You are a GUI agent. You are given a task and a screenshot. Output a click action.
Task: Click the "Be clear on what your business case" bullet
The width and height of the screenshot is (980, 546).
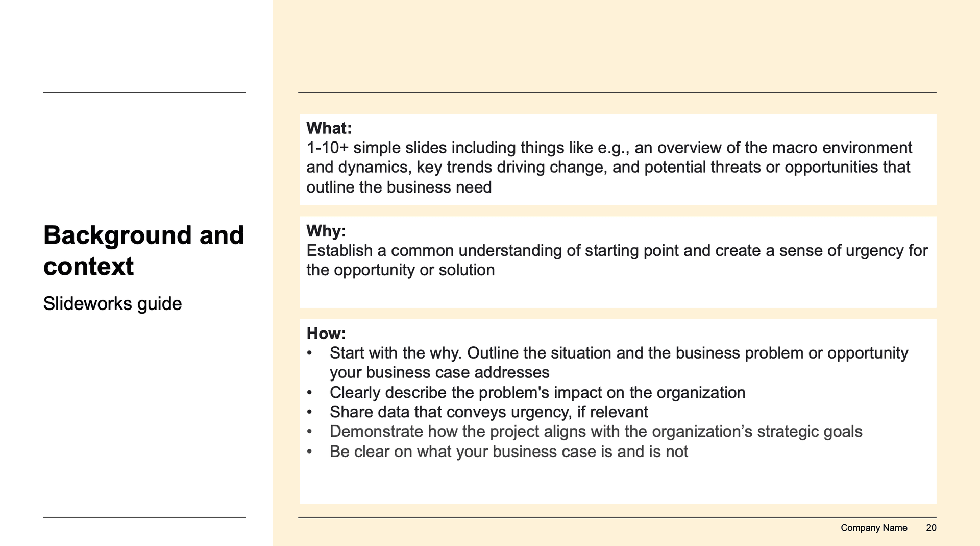click(508, 452)
